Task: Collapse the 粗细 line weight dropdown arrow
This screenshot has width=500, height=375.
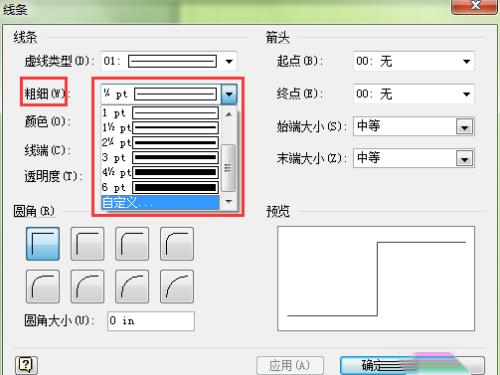Action: pos(229,94)
